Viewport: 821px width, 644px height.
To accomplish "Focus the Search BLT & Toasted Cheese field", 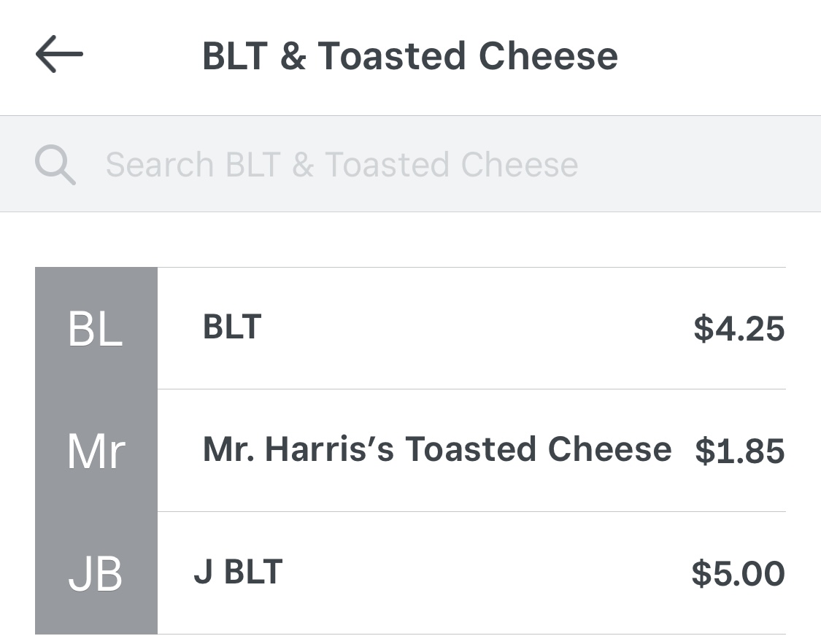I will [x=410, y=165].
